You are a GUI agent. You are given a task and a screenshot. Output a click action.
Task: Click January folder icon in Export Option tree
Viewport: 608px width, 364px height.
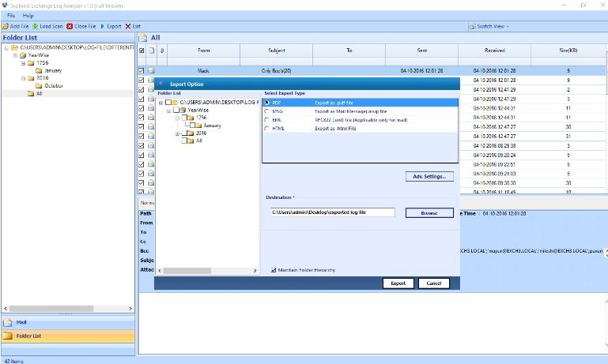pos(198,126)
